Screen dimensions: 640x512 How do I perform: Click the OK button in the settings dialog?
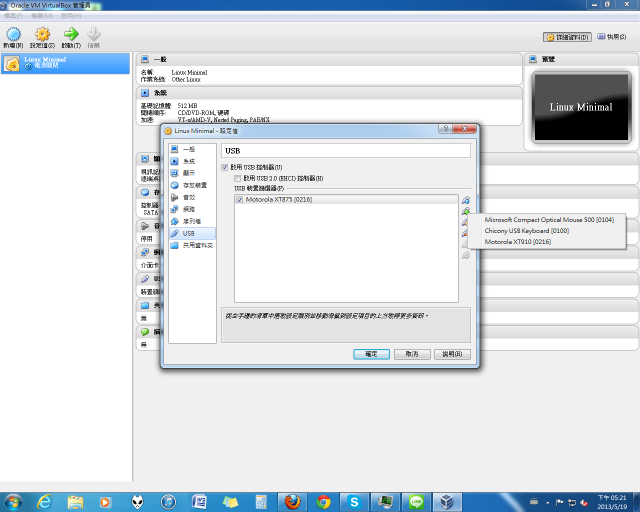click(x=371, y=354)
